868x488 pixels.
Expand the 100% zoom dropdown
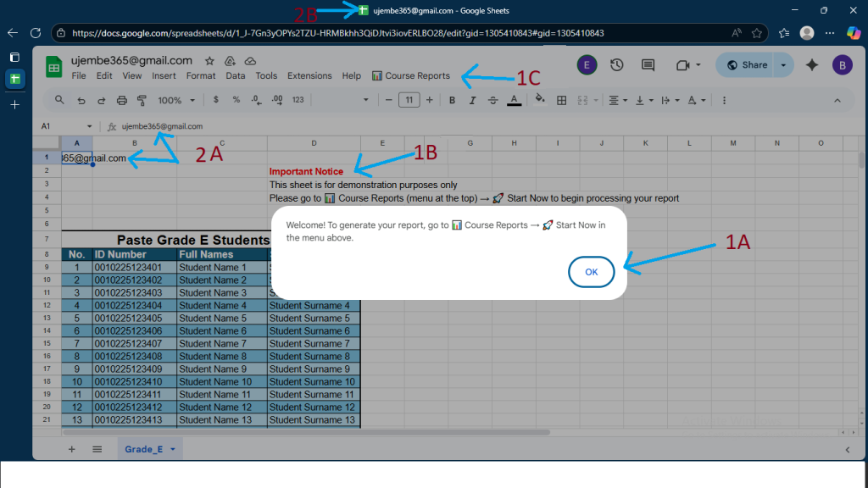[x=174, y=100]
